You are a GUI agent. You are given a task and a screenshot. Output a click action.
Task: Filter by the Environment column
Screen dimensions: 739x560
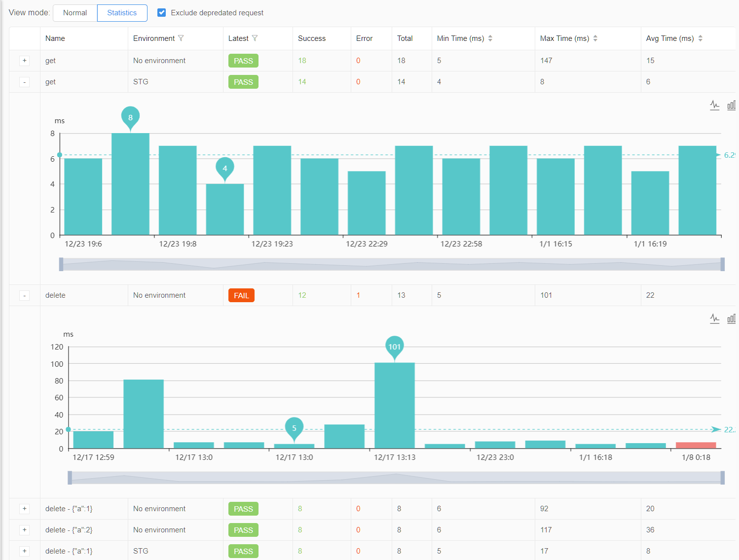(x=182, y=38)
